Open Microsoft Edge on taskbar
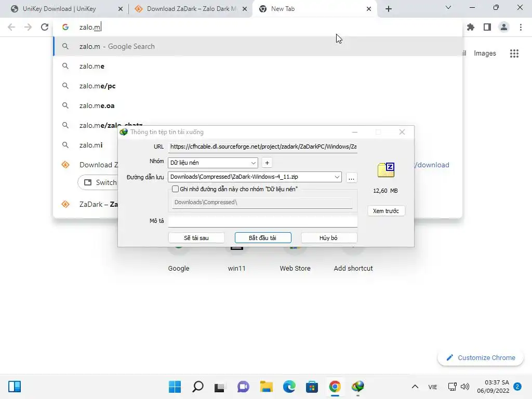 [x=289, y=387]
